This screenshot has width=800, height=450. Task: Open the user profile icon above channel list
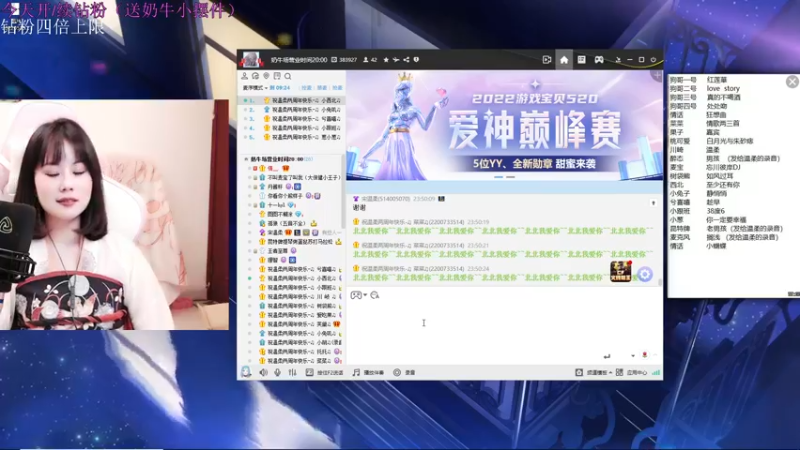(x=244, y=76)
